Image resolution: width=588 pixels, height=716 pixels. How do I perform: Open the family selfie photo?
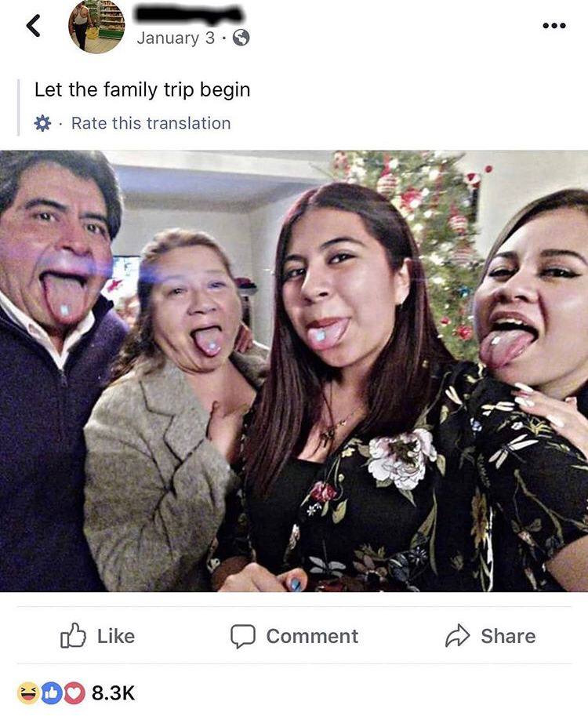coord(294,371)
